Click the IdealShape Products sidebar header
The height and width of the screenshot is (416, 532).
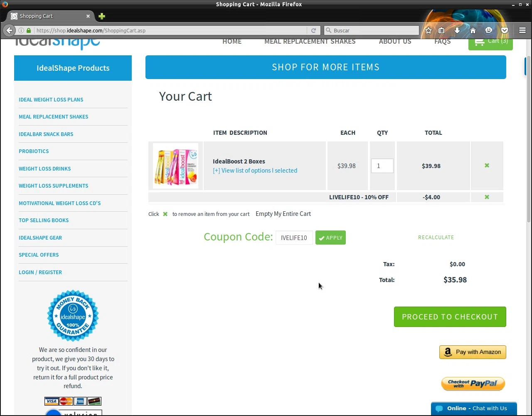(73, 68)
